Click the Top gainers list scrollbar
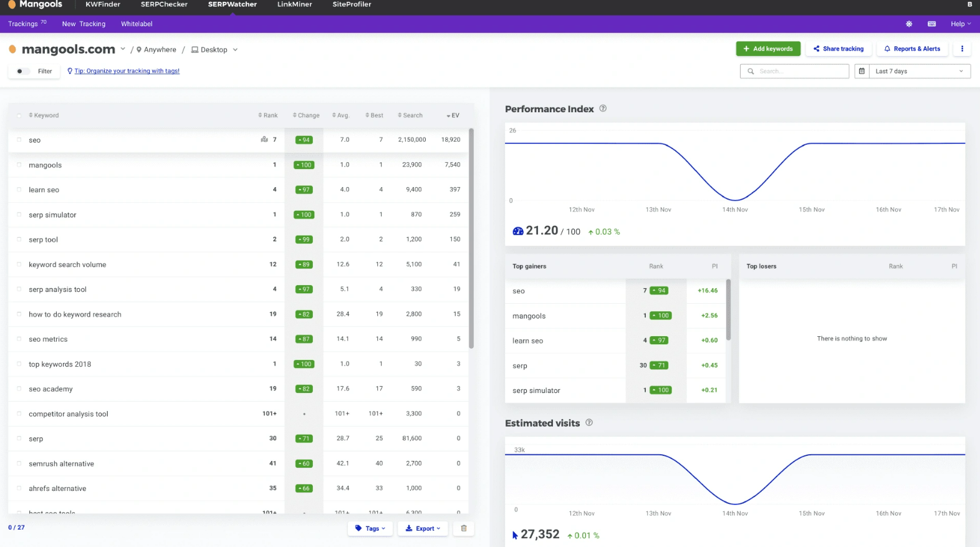 (x=728, y=310)
